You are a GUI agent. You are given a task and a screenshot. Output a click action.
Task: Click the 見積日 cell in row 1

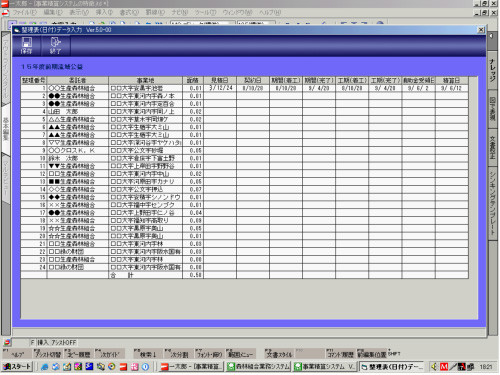[220, 88]
